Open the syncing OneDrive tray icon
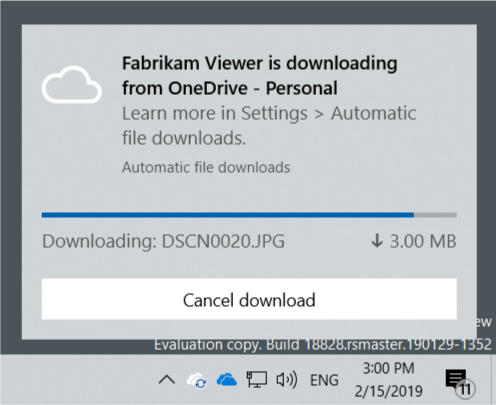 click(x=197, y=380)
